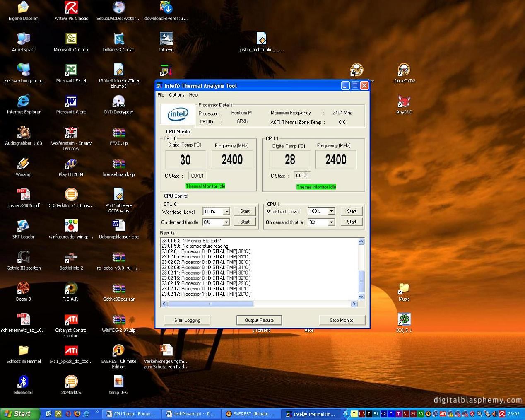Screen dimensions: 525x420
Task: Expand the CPU 1 On demand throttle dropdown
Action: [331, 222]
